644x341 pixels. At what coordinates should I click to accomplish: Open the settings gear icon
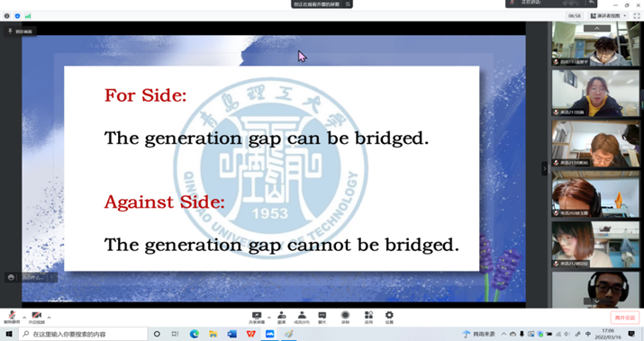pyautogui.click(x=389, y=318)
